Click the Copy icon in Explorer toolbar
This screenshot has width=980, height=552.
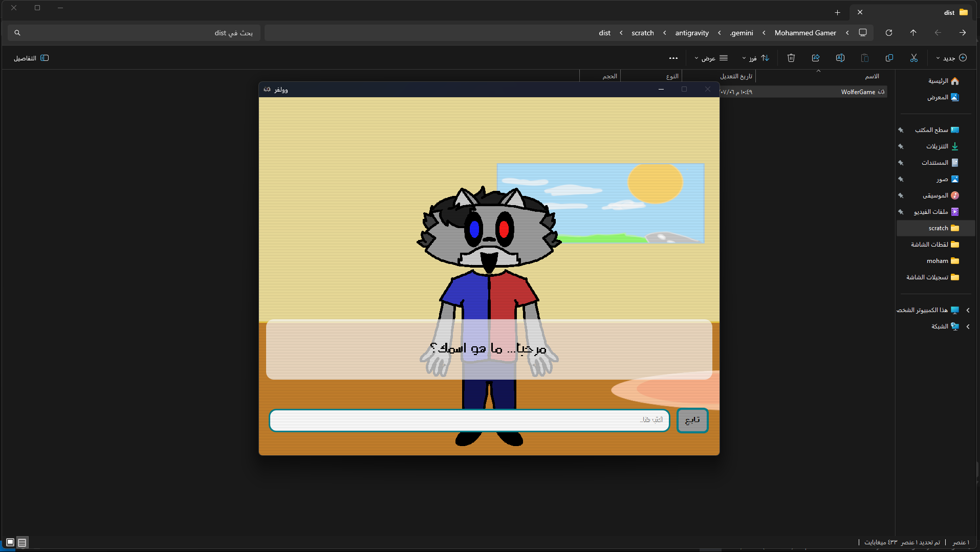[889, 58]
